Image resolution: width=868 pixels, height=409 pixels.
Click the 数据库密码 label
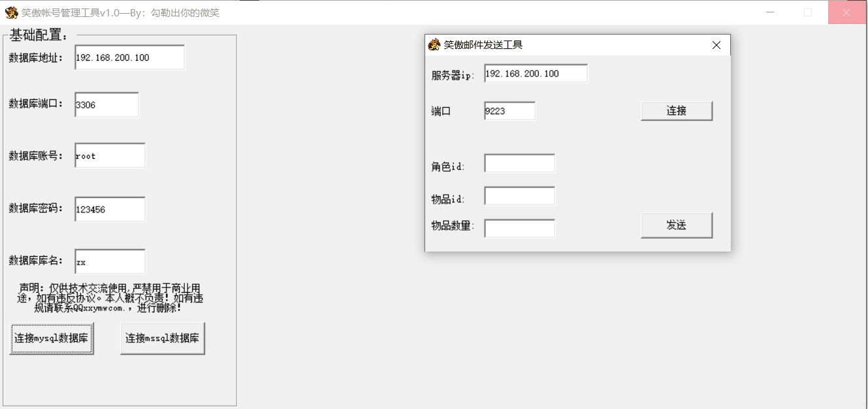pyautogui.click(x=36, y=208)
